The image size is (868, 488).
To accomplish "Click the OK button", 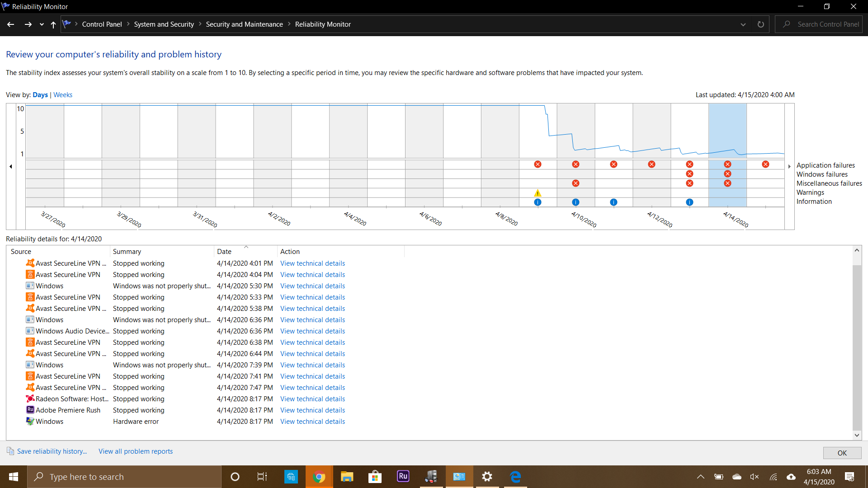I will 842,453.
